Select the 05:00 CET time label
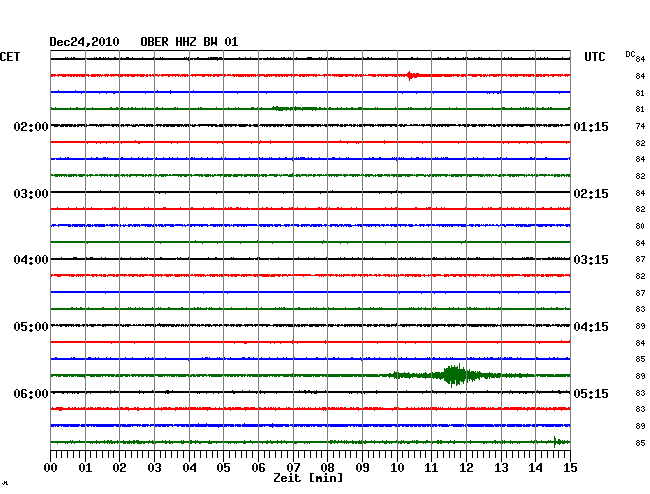The image size is (650, 494). [31, 327]
